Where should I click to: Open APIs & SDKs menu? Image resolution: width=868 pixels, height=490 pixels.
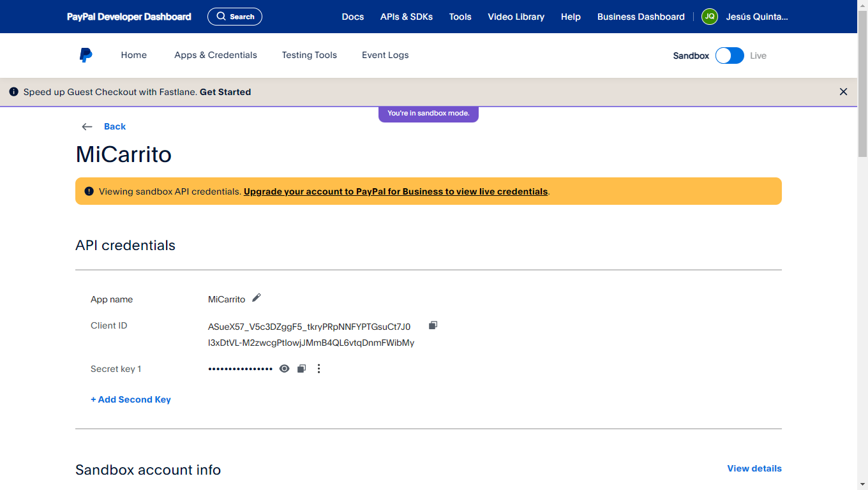tap(407, 17)
